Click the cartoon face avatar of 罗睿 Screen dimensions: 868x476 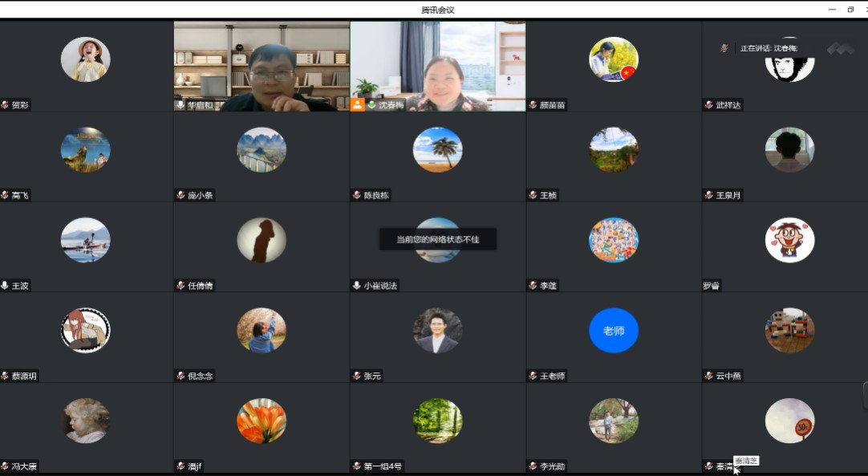(x=789, y=240)
